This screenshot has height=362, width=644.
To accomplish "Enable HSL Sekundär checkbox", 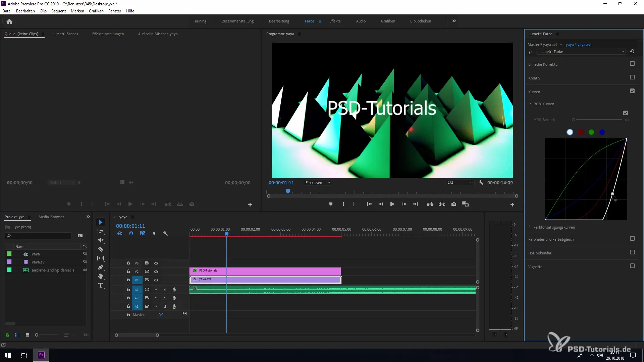I will point(632,252).
